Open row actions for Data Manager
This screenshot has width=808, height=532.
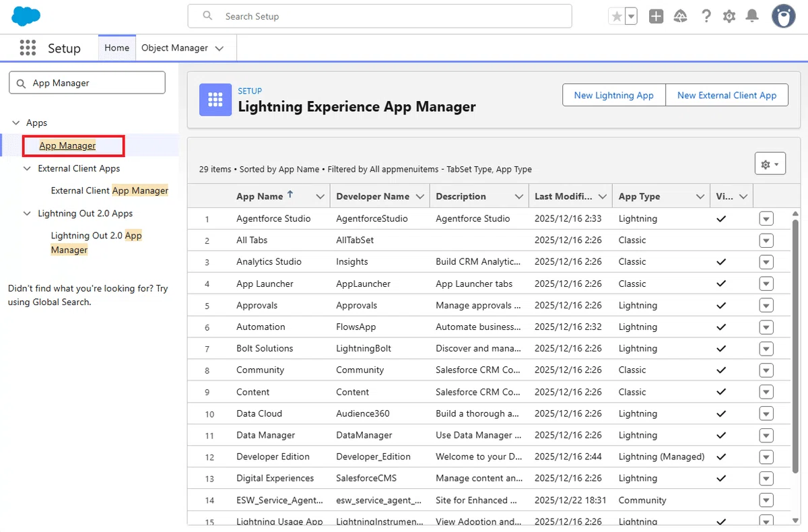[766, 435]
